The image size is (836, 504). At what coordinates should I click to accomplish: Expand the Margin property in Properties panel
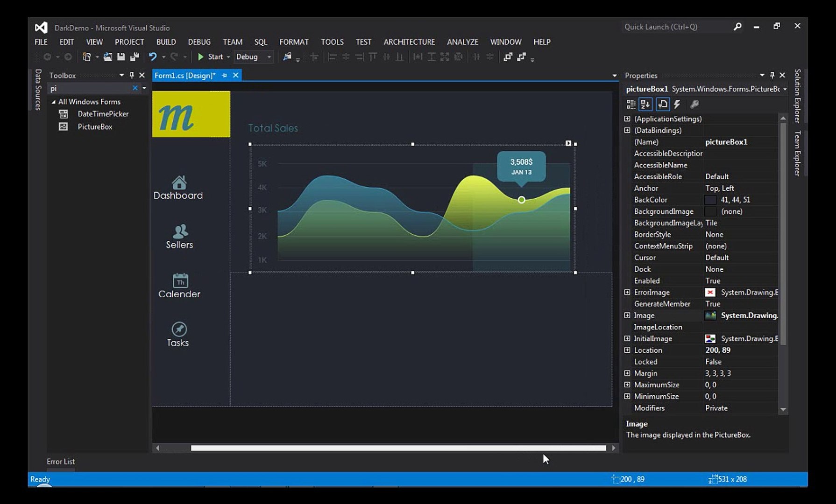click(627, 373)
